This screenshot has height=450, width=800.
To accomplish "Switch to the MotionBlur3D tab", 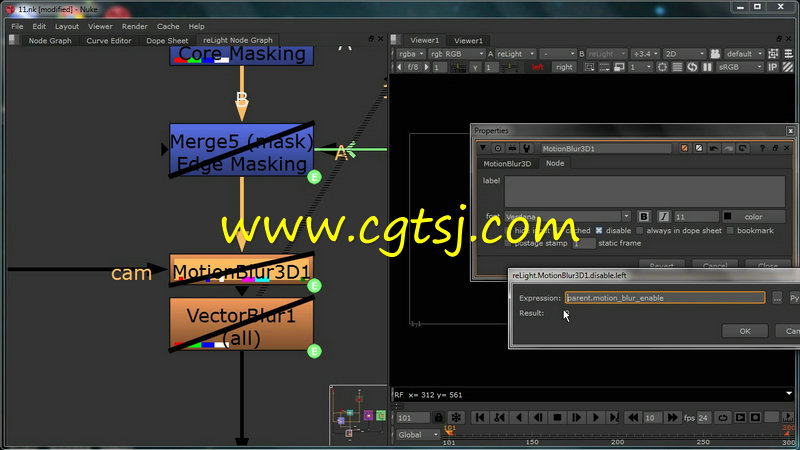I will 507,163.
